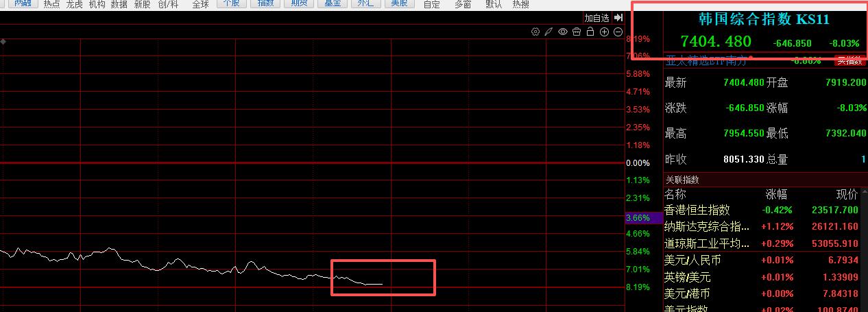
Task: Click 最高 value 7954.550
Action: click(x=744, y=133)
